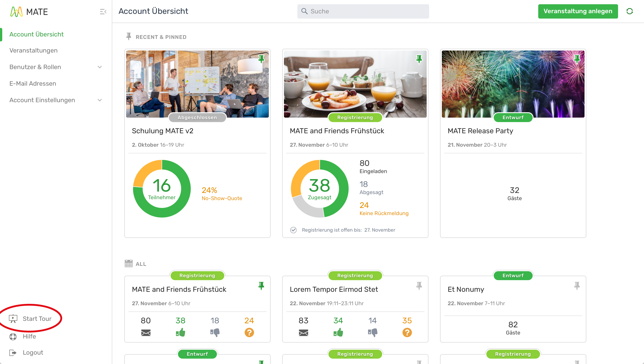Click the Start Tour presentation icon
The height and width of the screenshot is (364, 644).
tap(13, 319)
